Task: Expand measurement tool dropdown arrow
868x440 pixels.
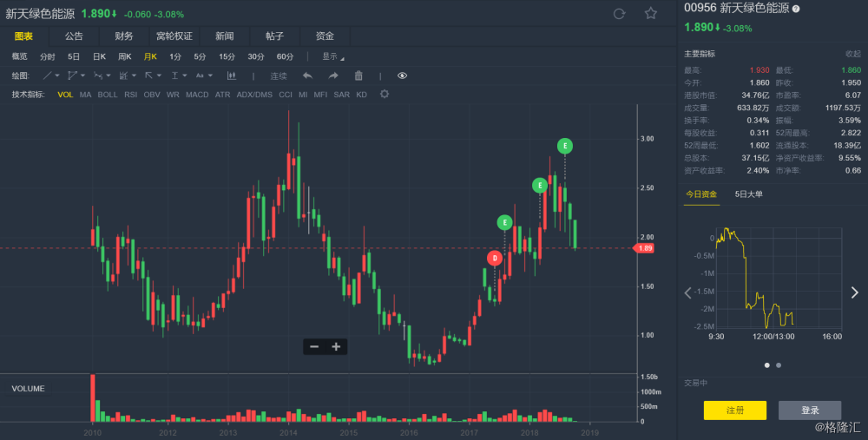Action: (x=184, y=76)
